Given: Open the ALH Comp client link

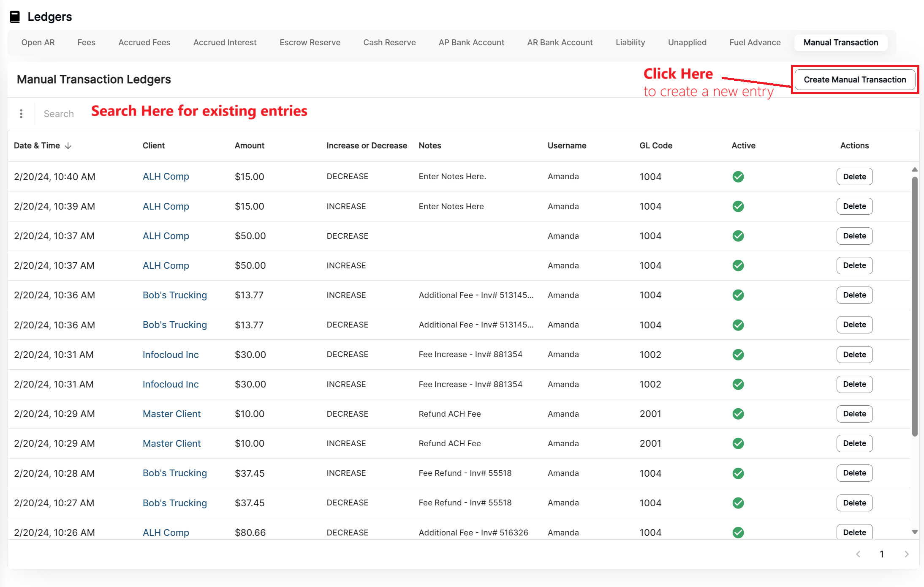Looking at the screenshot, I should 166,176.
